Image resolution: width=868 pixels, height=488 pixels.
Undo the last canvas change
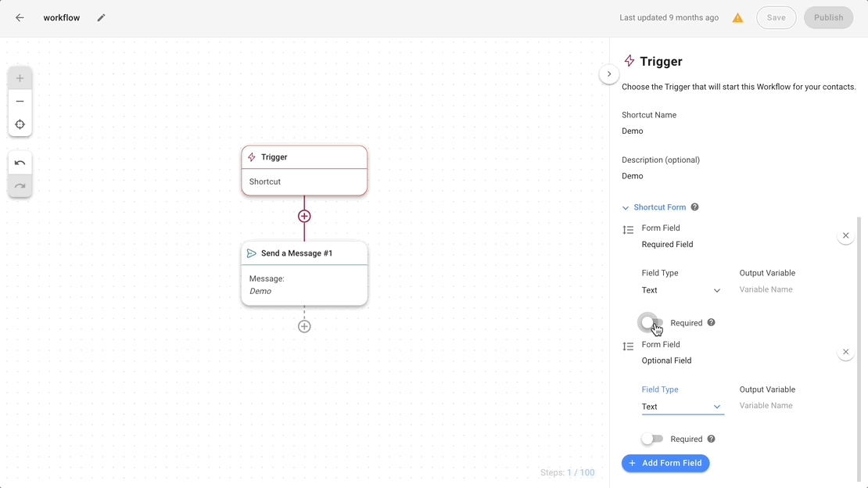[x=20, y=163]
